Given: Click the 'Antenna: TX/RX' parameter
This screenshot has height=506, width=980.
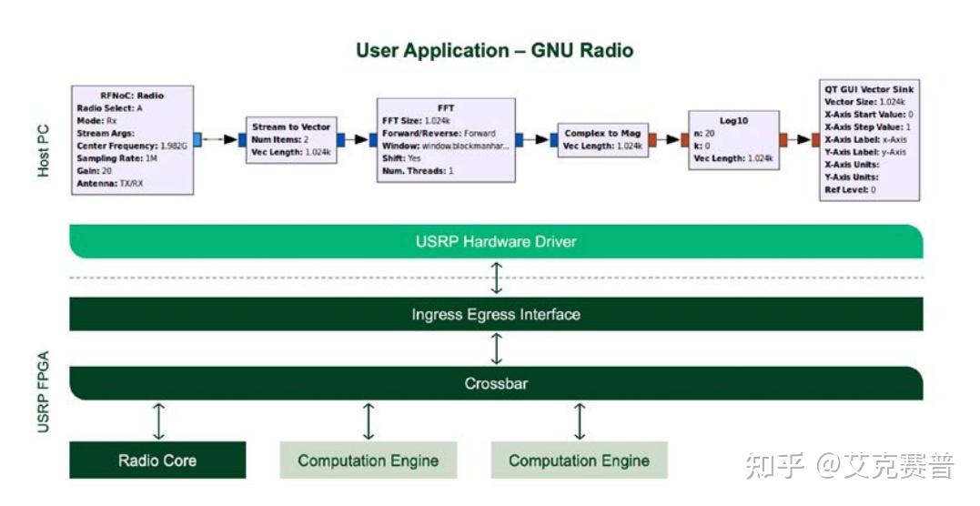Looking at the screenshot, I should click(x=110, y=183).
